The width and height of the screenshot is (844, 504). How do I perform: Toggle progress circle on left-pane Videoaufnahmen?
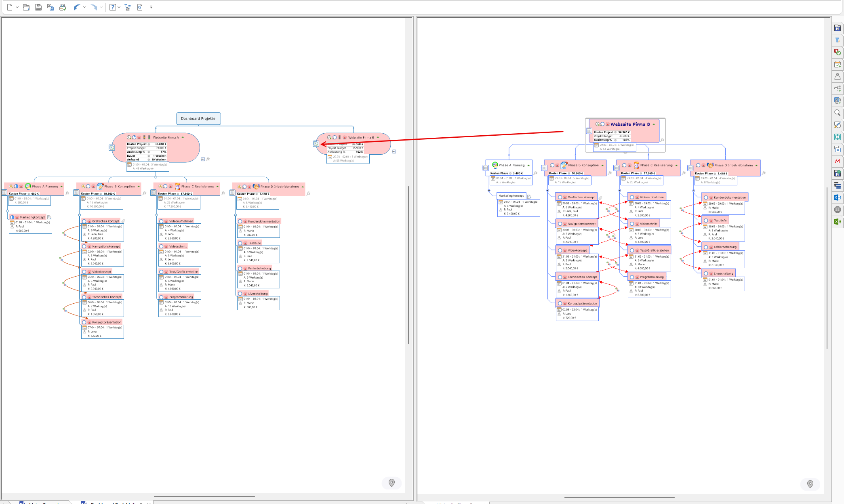click(x=161, y=221)
